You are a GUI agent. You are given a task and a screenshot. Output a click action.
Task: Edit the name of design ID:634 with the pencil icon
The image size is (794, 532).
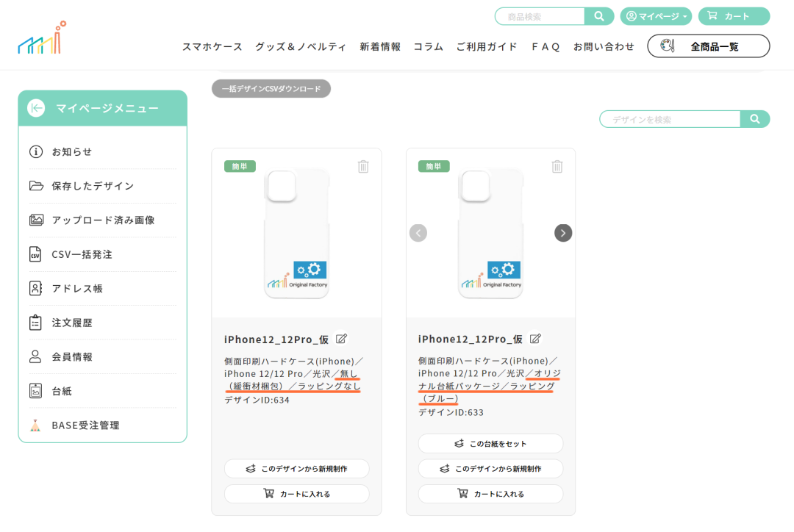coord(341,339)
